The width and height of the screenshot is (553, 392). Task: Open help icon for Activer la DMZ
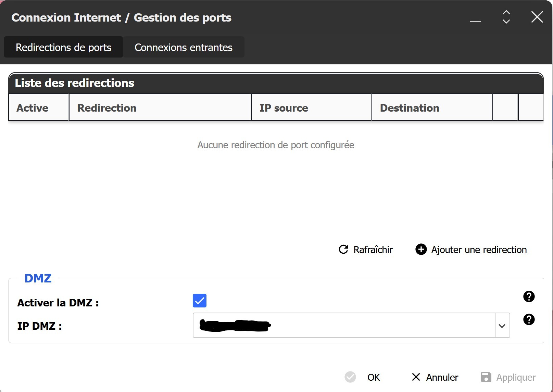[x=529, y=296]
